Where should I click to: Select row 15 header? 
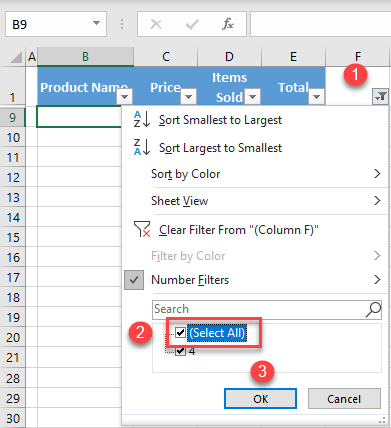pos(12,237)
